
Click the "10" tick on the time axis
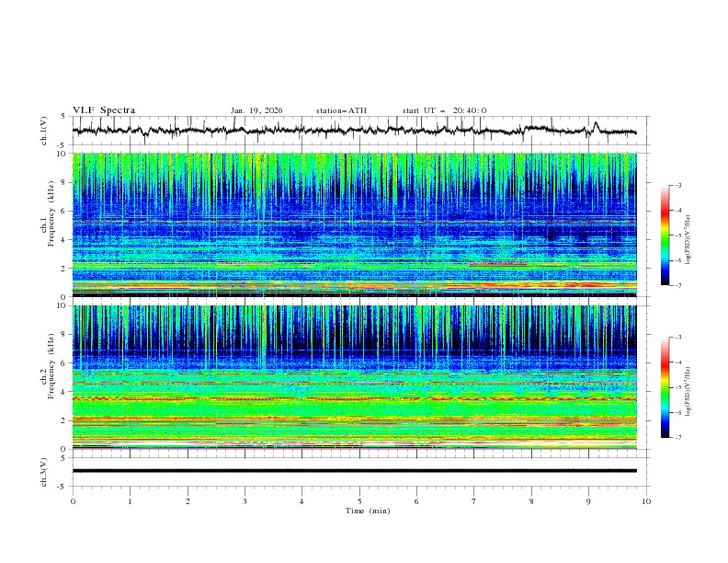pos(646,501)
